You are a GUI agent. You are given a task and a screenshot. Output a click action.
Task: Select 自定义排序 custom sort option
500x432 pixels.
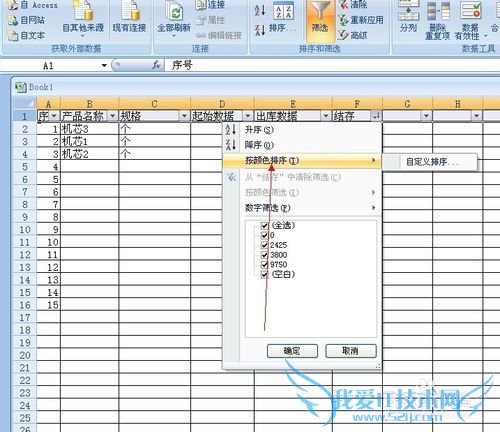click(x=430, y=162)
